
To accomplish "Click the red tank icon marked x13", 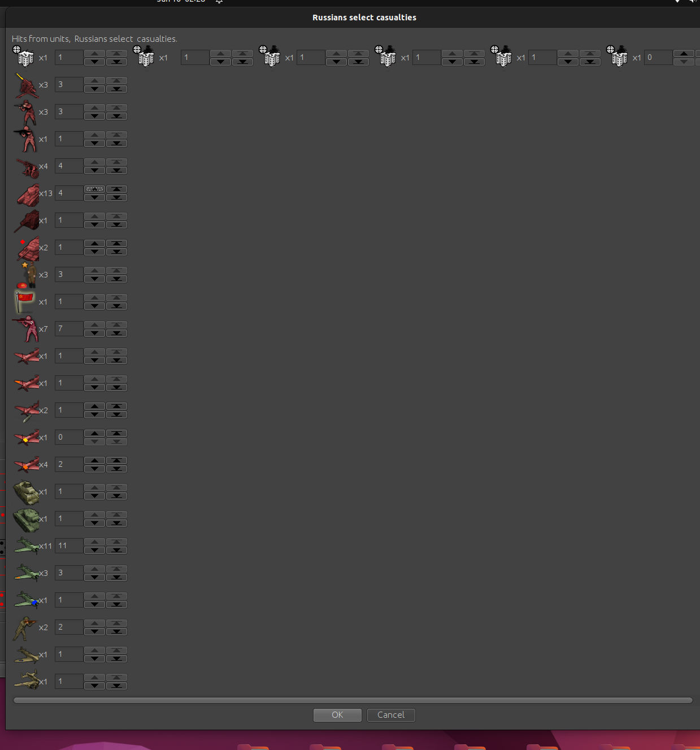I will (28, 194).
